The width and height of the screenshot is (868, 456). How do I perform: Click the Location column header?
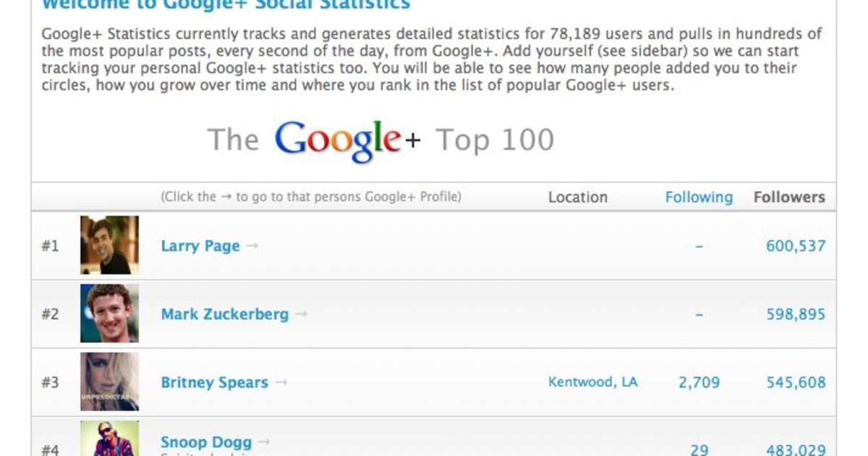click(578, 197)
